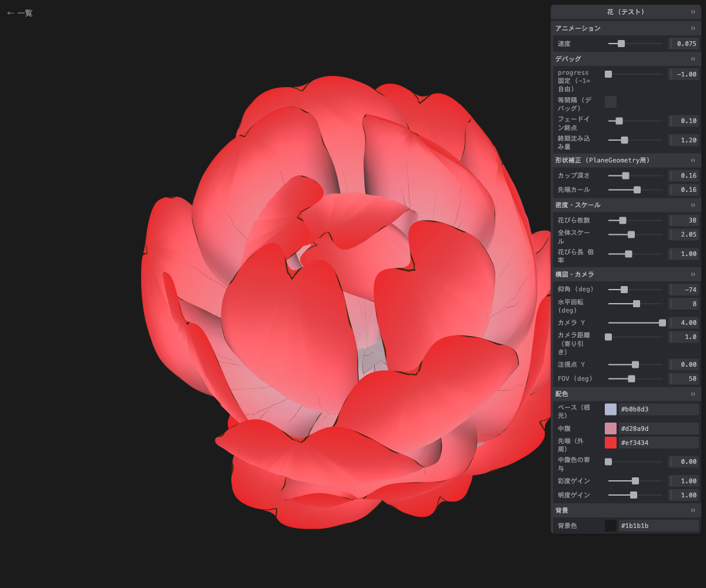The image size is (706, 588).
Task: Open the 背景色 color swatch
Action: tap(611, 526)
